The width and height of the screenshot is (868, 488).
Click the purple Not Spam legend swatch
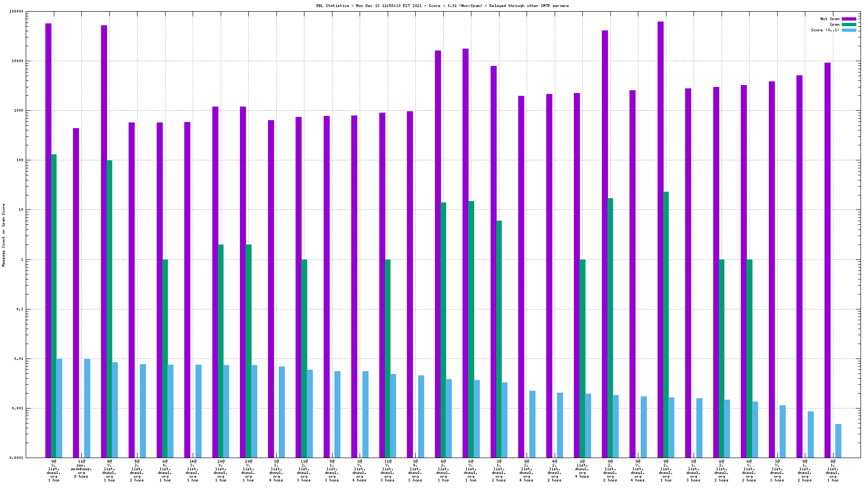pyautogui.click(x=849, y=19)
